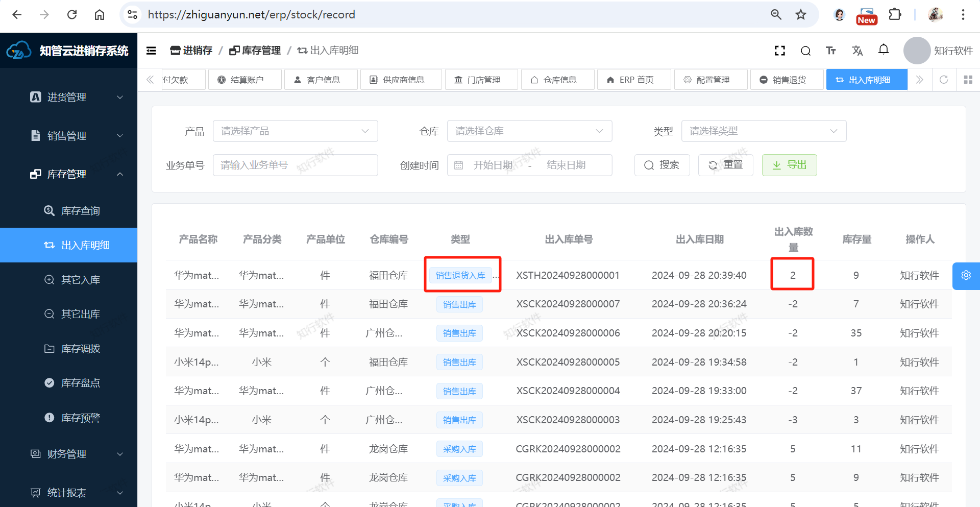Click the font size Tt icon
This screenshot has width=980, height=507.
click(831, 51)
